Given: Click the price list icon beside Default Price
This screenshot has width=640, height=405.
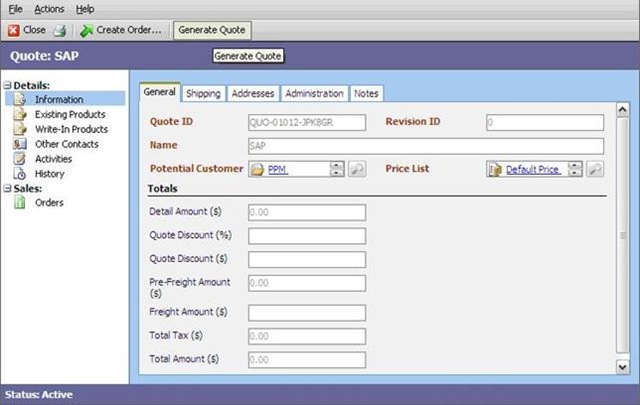Looking at the screenshot, I should 495,169.
